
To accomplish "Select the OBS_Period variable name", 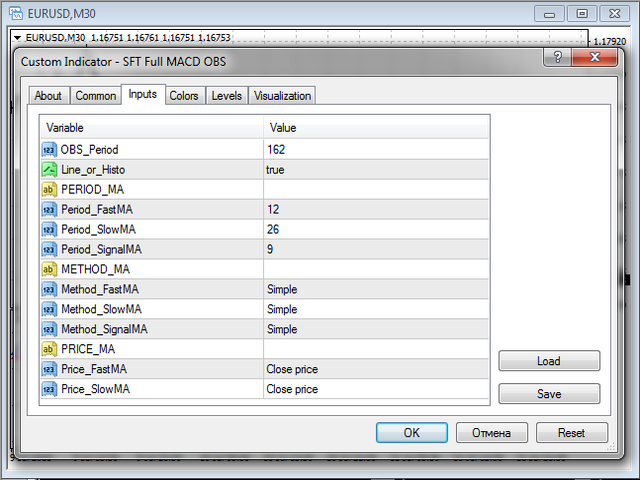I will (89, 150).
